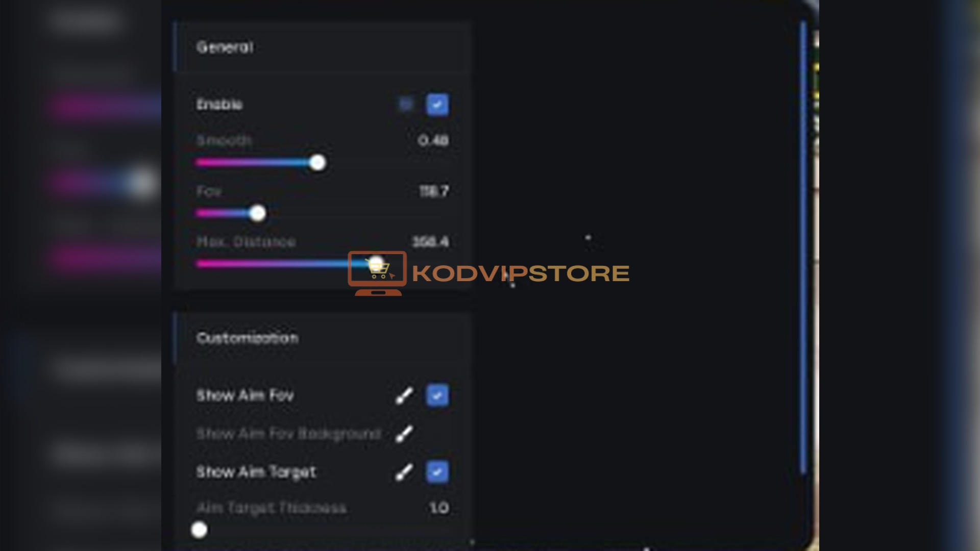
Task: Uncheck the Show Aim Fov checkbox
Action: (x=437, y=395)
